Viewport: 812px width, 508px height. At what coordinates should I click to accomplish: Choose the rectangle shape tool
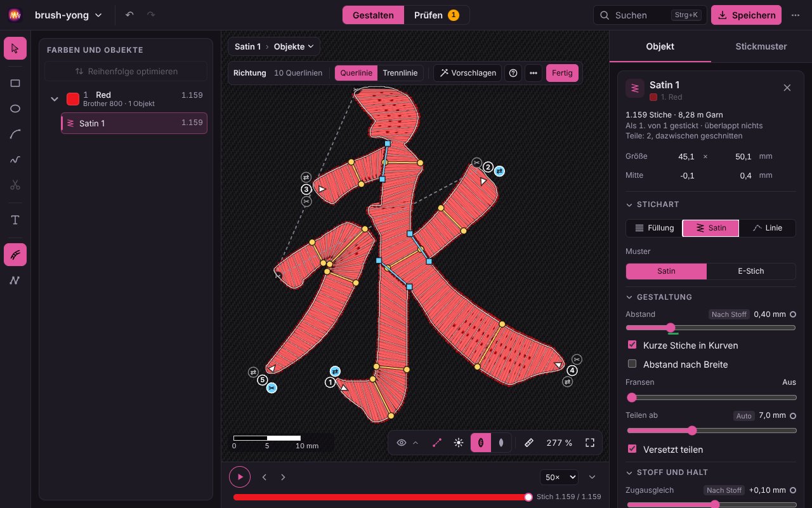point(15,83)
